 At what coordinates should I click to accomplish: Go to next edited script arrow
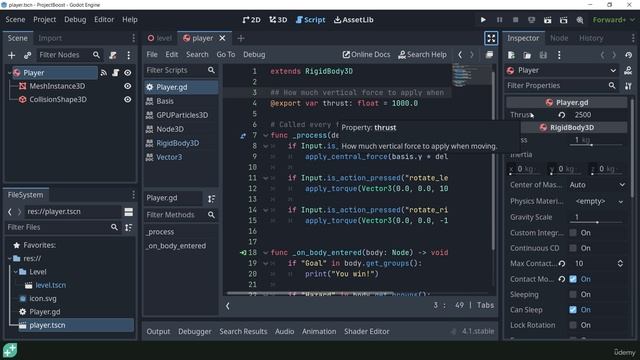[x=472, y=54]
